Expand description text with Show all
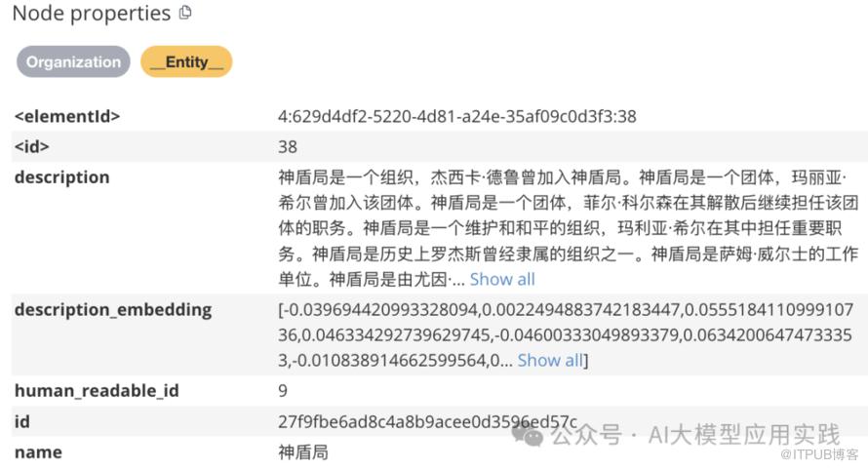This screenshot has width=868, height=469. [502, 280]
